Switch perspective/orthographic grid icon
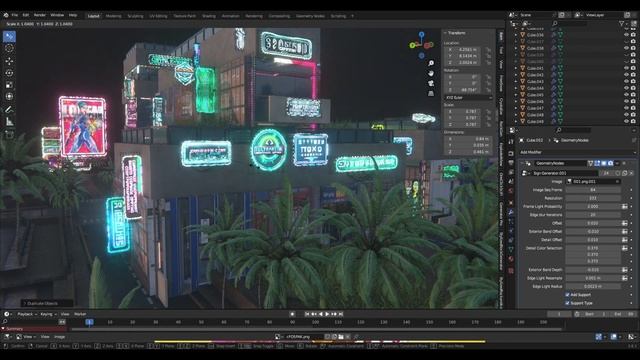The height and width of the screenshot is (360, 640). coord(431,93)
